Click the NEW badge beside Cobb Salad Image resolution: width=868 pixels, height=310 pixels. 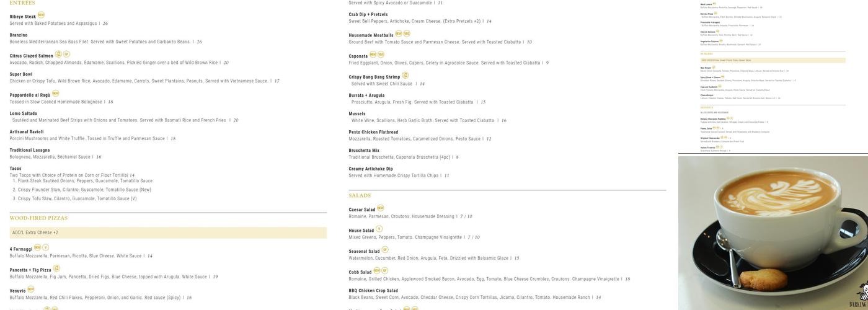coord(376,271)
